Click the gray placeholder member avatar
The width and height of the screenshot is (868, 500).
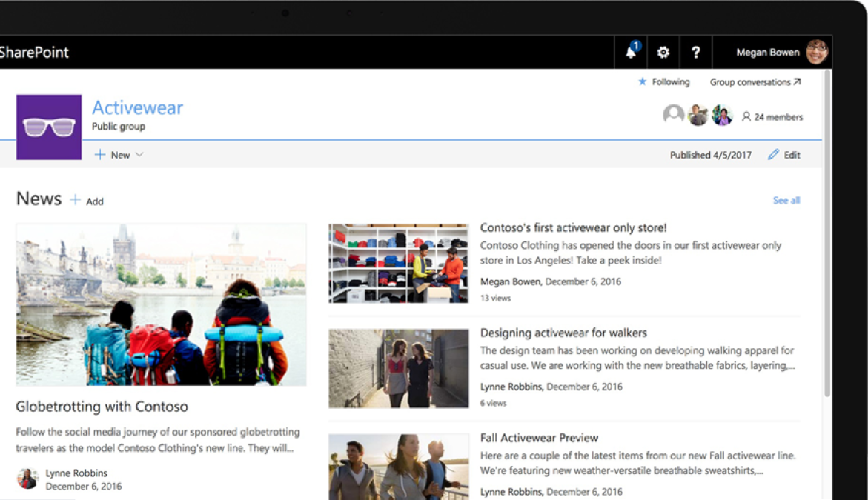click(x=673, y=115)
